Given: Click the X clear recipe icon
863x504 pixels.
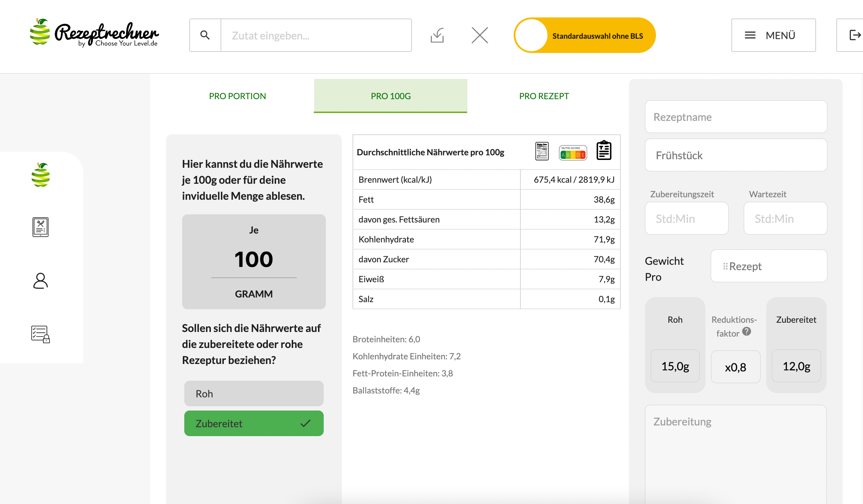Looking at the screenshot, I should 480,35.
